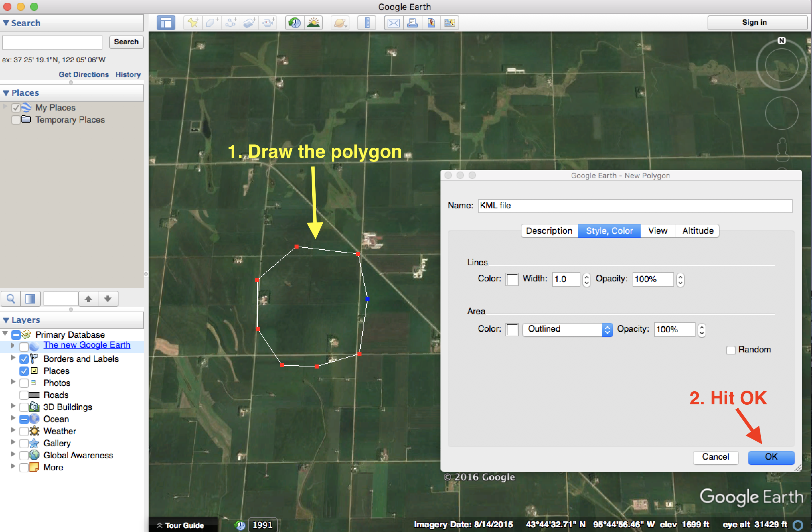The width and height of the screenshot is (812, 532).
Task: Expand the Weather layer tree item
Action: [x=13, y=431]
